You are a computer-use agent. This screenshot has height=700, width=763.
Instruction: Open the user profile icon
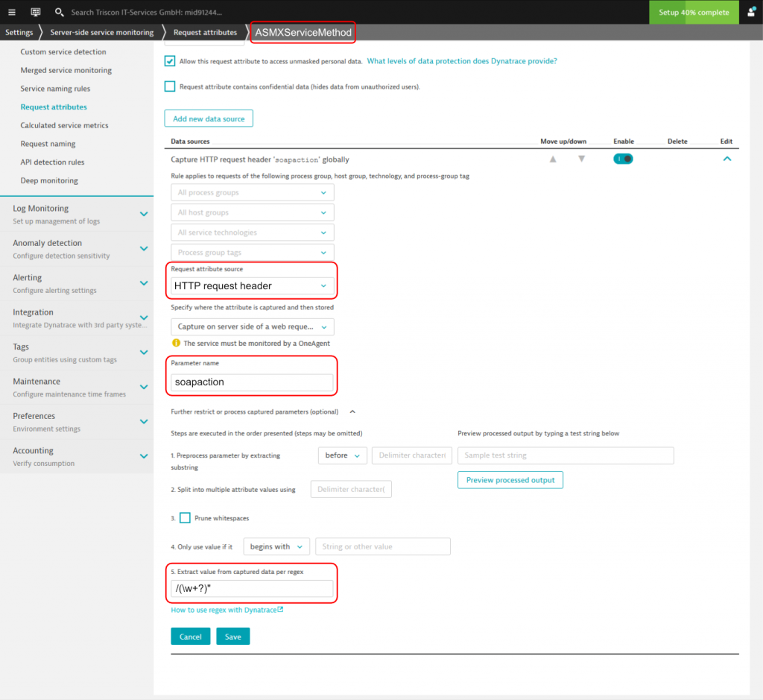[749, 11]
